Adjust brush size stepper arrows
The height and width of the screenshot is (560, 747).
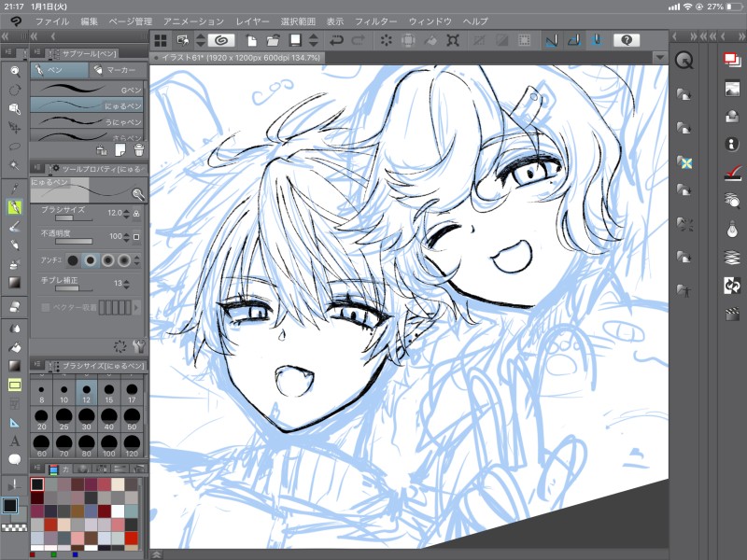[127, 214]
